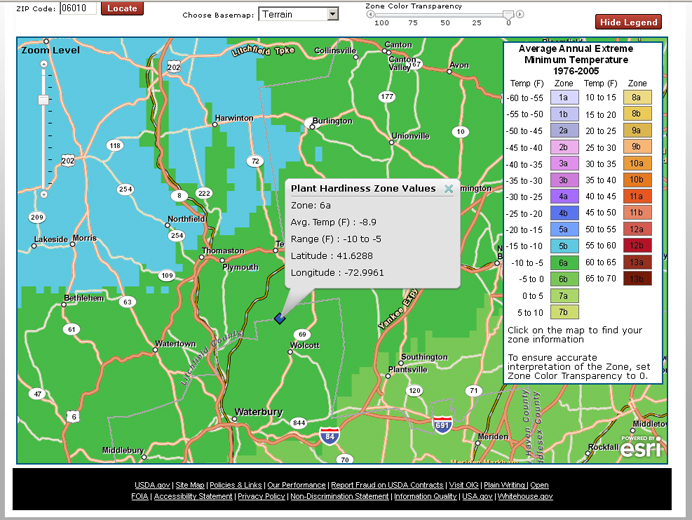Viewport: 692px width, 520px height.
Task: Close the Plant Hardiness Zone Values popup
Action: pyautogui.click(x=449, y=188)
